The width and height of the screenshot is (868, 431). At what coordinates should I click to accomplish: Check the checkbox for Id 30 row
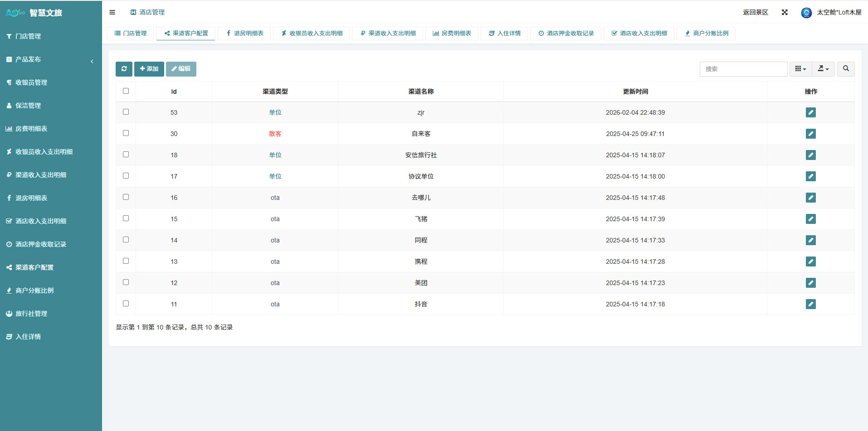tap(126, 133)
